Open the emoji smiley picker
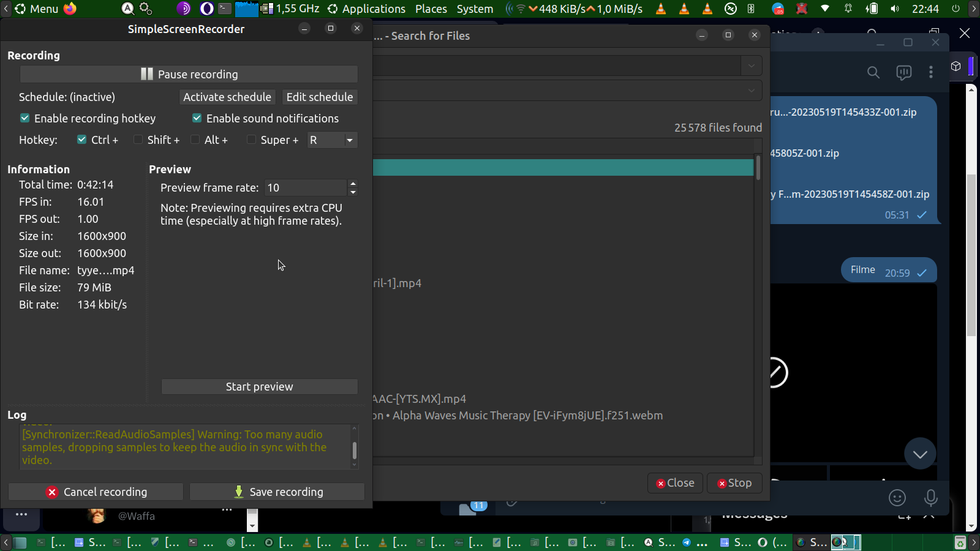Image resolution: width=980 pixels, height=551 pixels. point(897,498)
